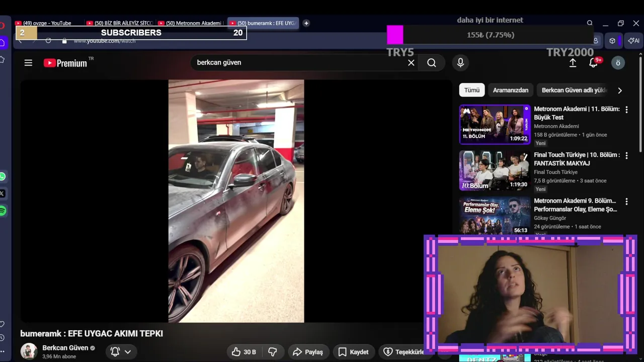Click the video title bumeramk : EFE UYGAC AKIMI TEPKI
The width and height of the screenshot is (644, 362).
[x=92, y=333]
